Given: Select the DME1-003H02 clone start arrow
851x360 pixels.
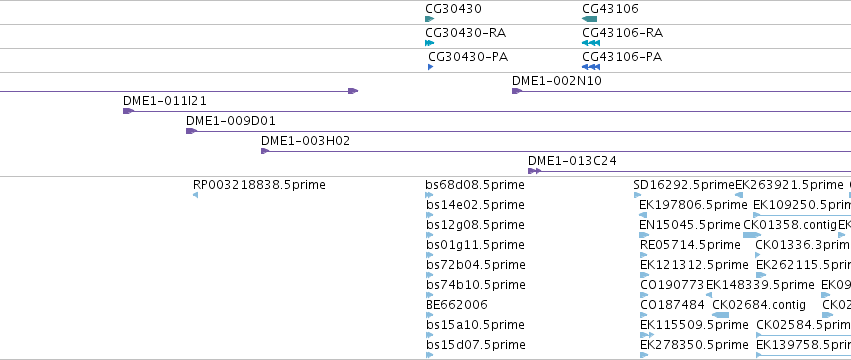Looking at the screenshot, I should [x=265, y=151].
